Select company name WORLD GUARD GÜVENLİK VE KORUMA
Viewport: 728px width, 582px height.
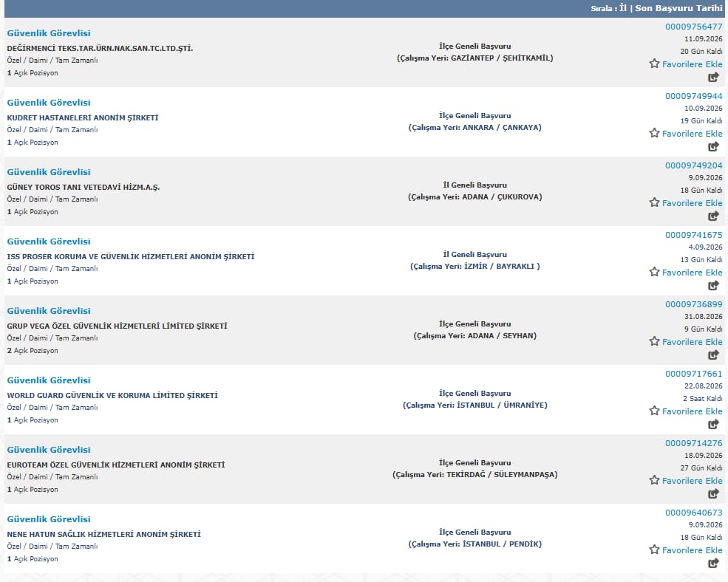(112, 395)
